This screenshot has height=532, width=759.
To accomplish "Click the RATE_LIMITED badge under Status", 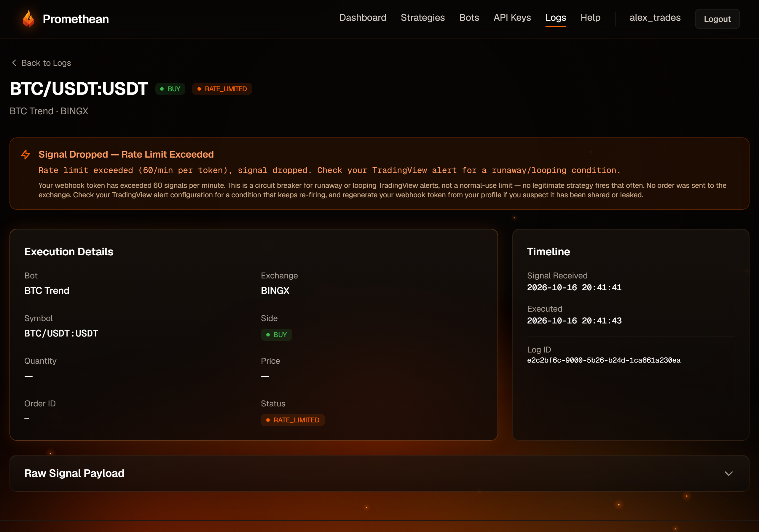I will pyautogui.click(x=293, y=420).
